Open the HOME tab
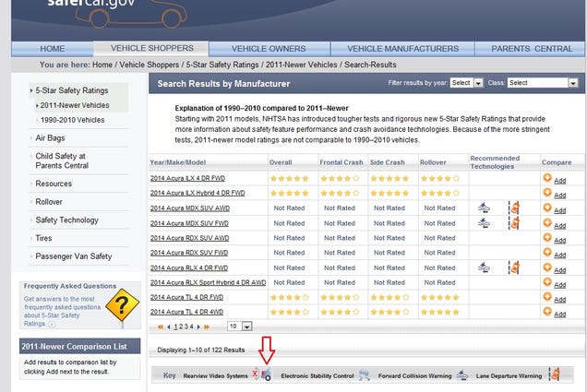This screenshot has width=587, height=392. pyautogui.click(x=53, y=49)
